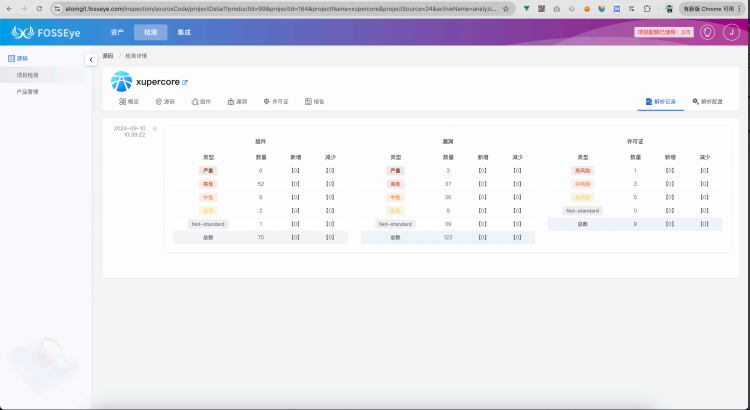Viewport: 750px width, 410px height.
Task: Click the 中危 tag in 漏洞 table
Action: 395,197
